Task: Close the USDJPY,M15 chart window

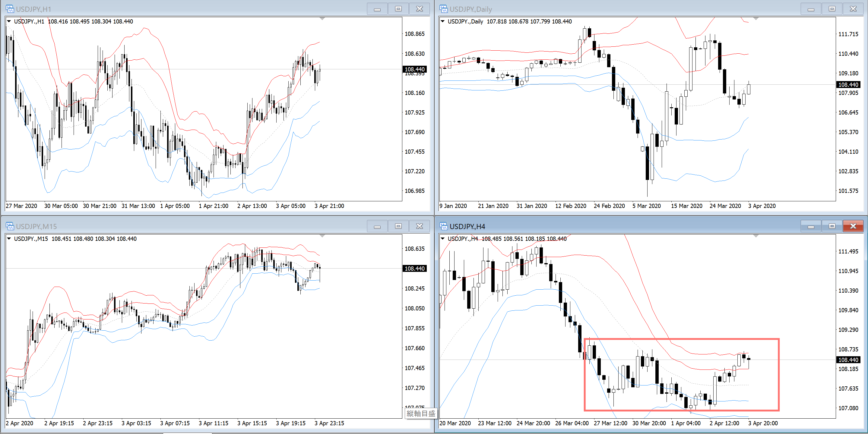Action: click(419, 226)
